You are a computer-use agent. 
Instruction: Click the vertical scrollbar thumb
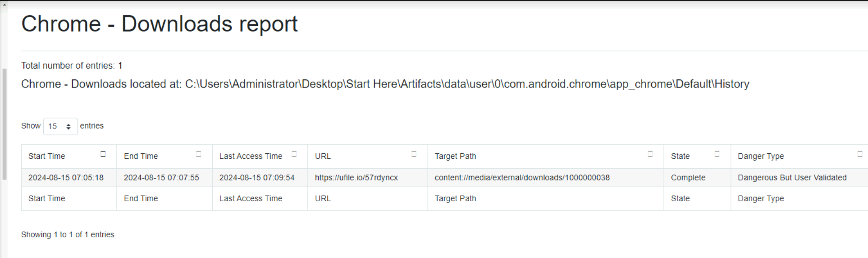[4, 124]
